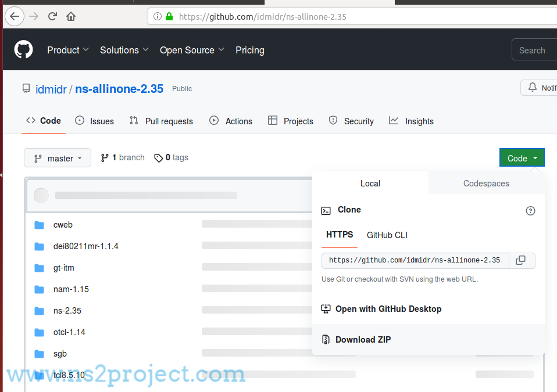Click the ns-2.35 folder icon
557x392 pixels.
(x=39, y=311)
